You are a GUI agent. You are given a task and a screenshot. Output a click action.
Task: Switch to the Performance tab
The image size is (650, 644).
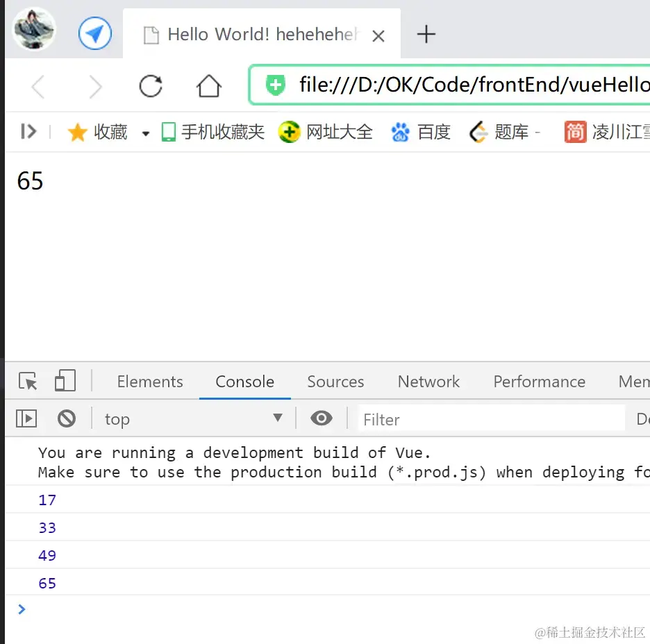click(540, 382)
